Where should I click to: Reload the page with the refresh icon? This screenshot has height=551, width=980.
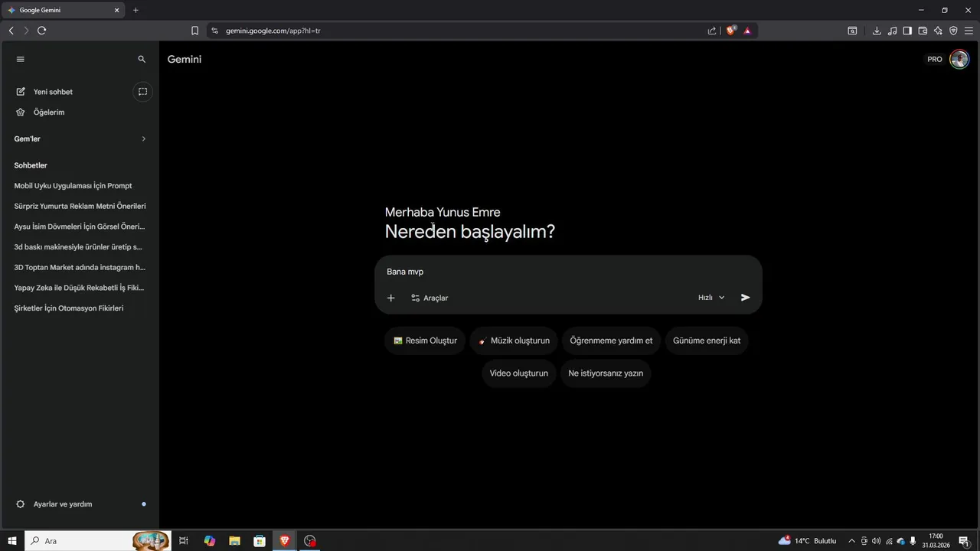click(x=41, y=31)
